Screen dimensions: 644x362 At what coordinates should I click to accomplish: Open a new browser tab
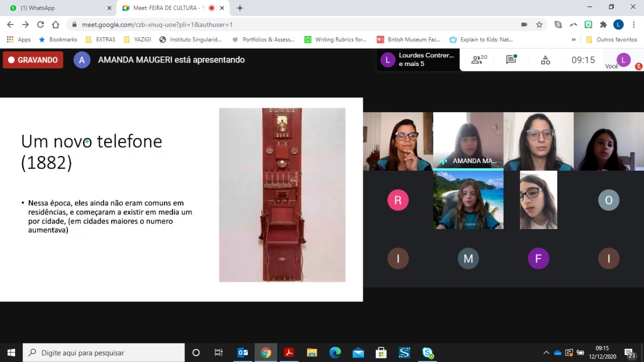point(240,8)
